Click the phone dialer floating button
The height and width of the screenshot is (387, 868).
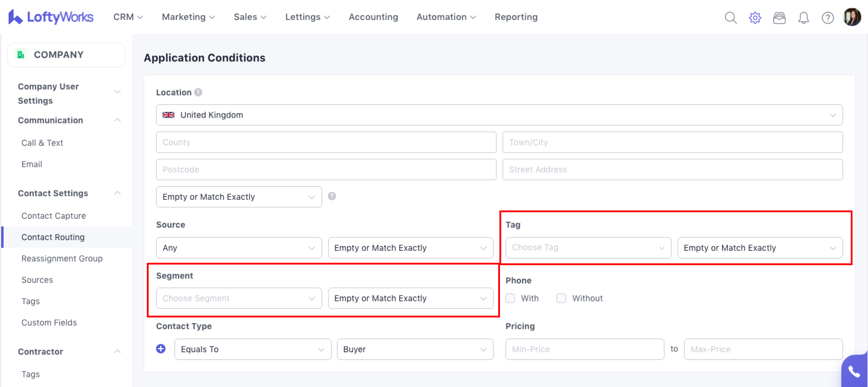pyautogui.click(x=854, y=372)
